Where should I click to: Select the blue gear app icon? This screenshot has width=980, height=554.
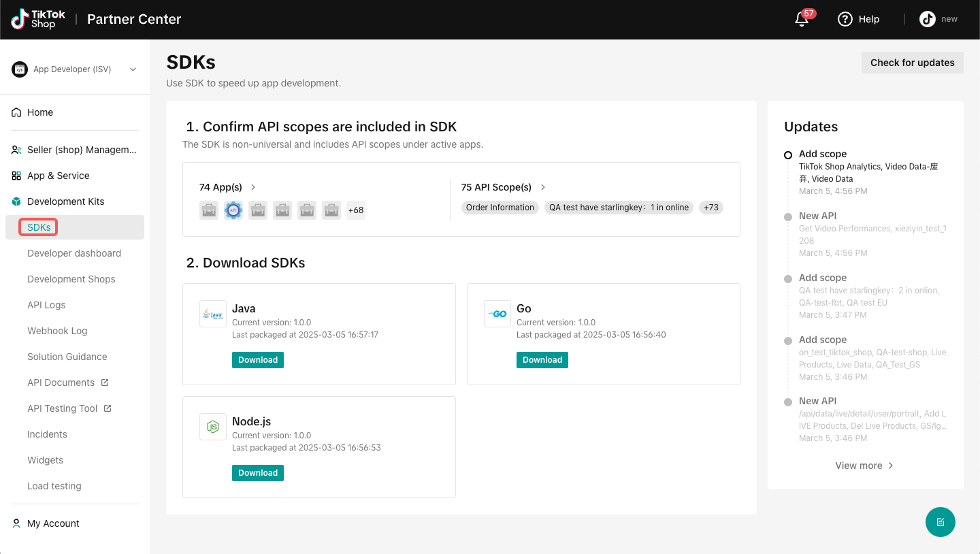(x=233, y=210)
